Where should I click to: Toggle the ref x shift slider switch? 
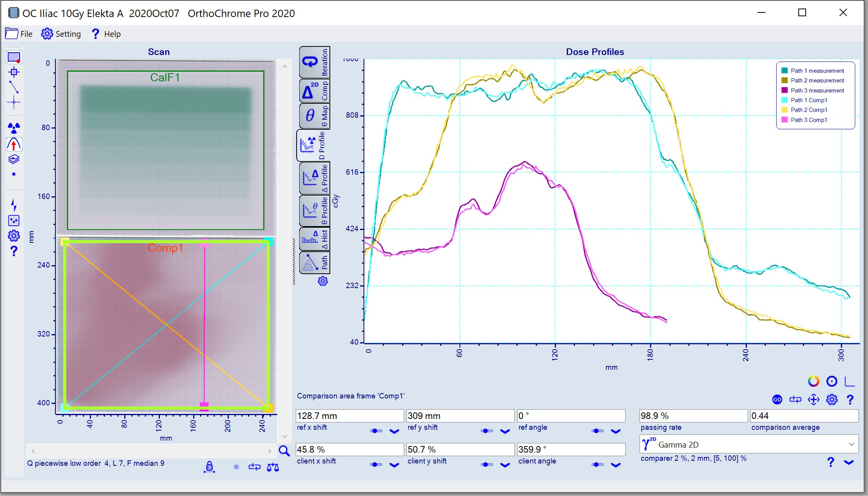376,431
